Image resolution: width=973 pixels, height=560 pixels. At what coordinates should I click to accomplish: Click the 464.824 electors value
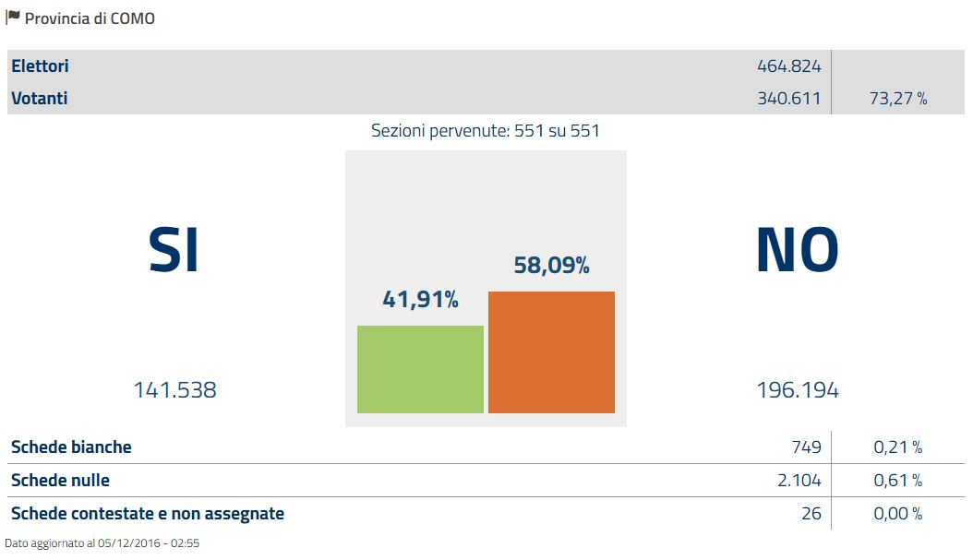[x=788, y=66]
